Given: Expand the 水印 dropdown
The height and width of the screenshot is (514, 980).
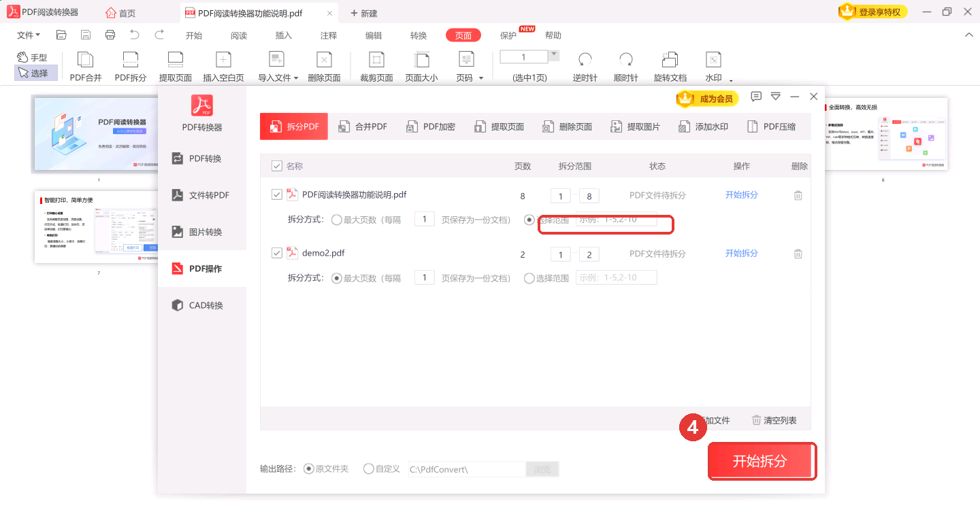Looking at the screenshot, I should point(731,80).
